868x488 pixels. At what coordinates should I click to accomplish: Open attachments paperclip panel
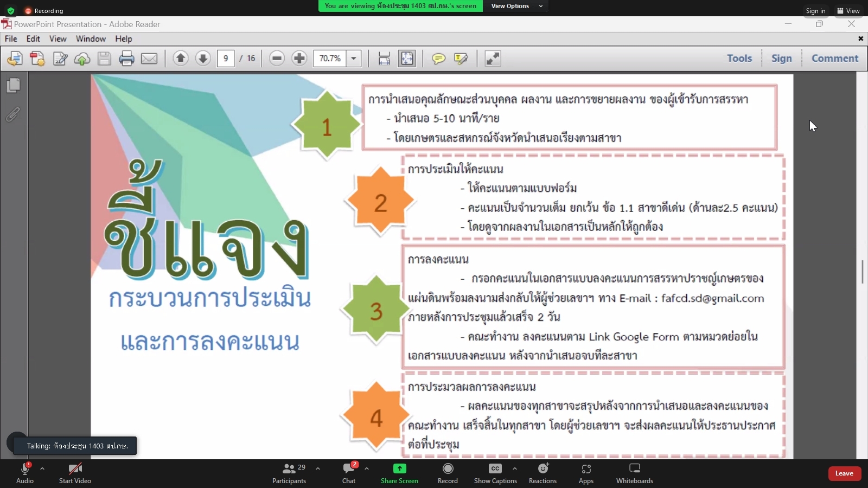tap(14, 114)
